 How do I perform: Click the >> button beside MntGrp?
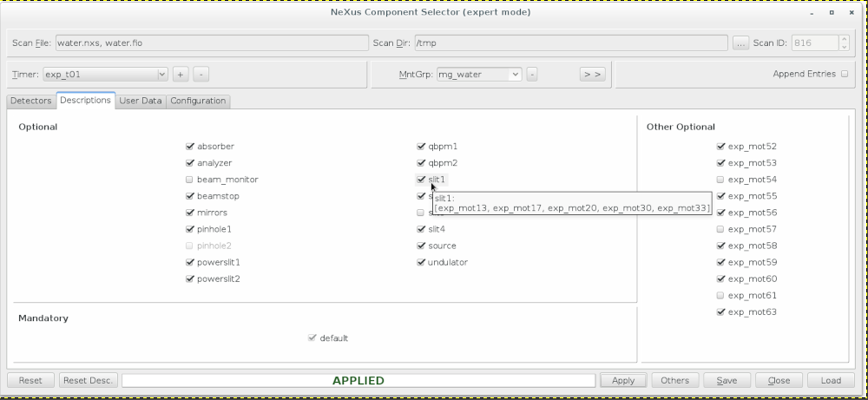592,74
